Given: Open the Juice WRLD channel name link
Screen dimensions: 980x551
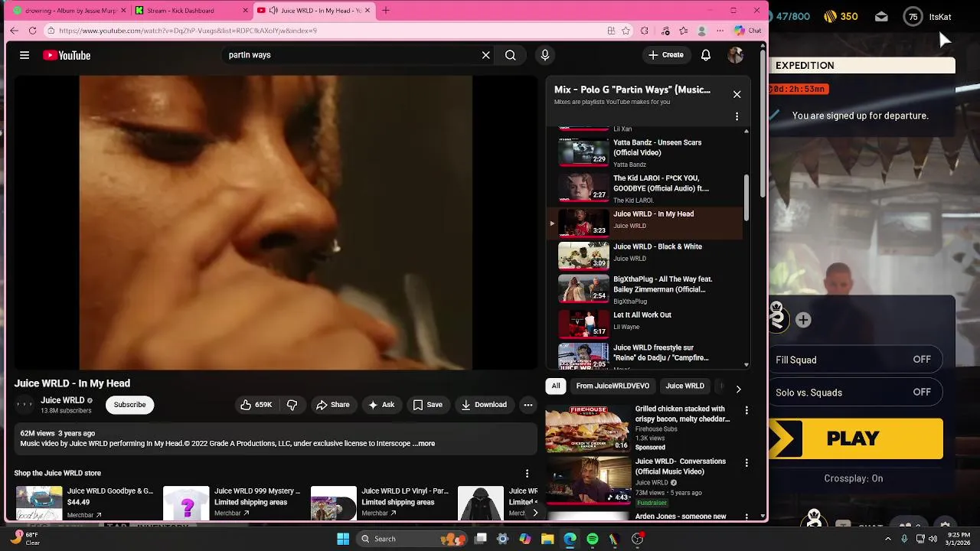Looking at the screenshot, I should pos(62,400).
